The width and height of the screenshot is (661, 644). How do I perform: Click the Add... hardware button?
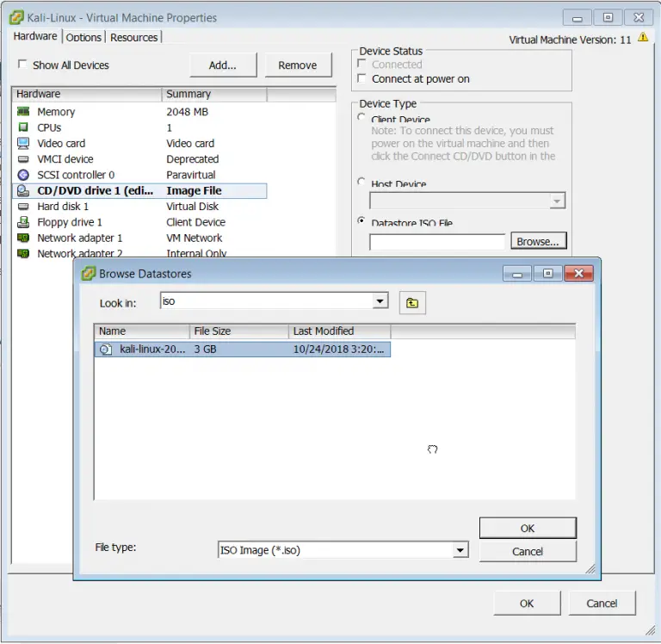(222, 65)
